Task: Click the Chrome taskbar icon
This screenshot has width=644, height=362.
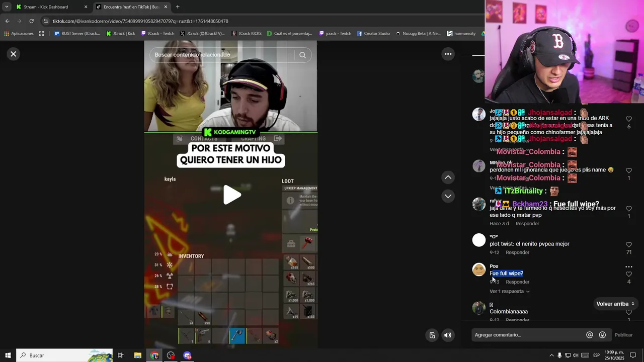Action: click(154, 355)
